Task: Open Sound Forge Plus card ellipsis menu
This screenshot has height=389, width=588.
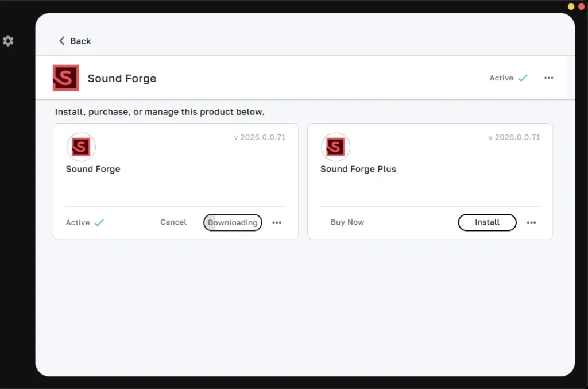Action: (x=531, y=222)
